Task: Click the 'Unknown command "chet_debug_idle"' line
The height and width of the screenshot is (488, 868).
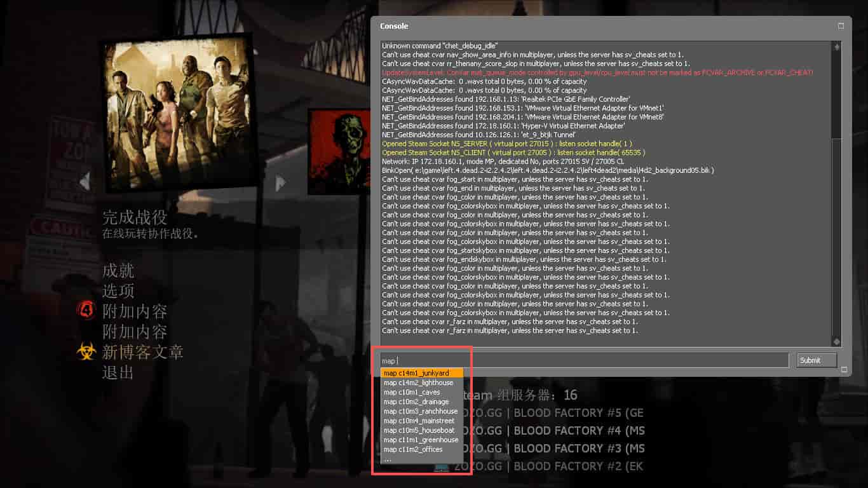Action: tap(440, 46)
